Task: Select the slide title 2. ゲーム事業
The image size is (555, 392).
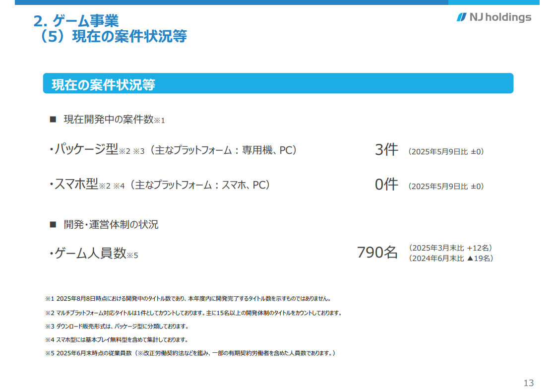Action: click(x=76, y=21)
